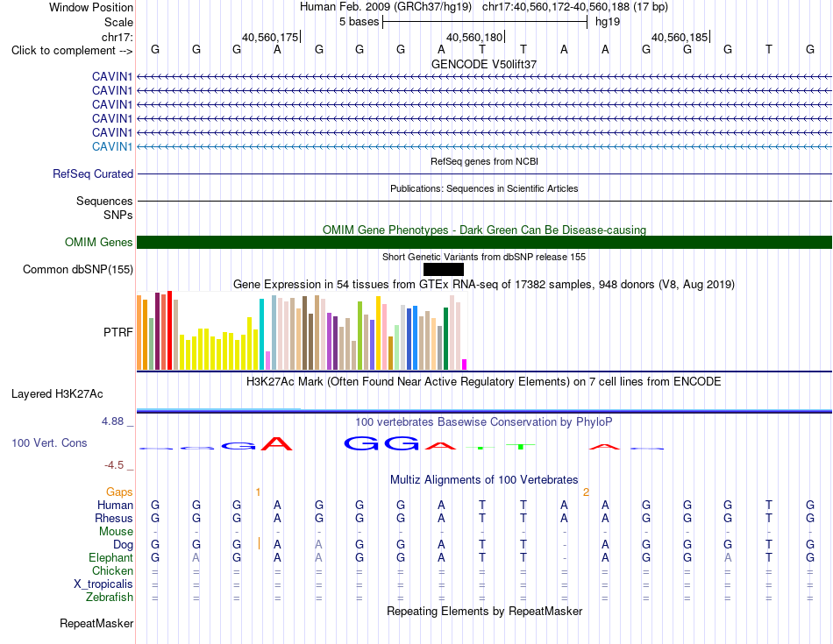Click the orange gap marker labeled 2

586,492
